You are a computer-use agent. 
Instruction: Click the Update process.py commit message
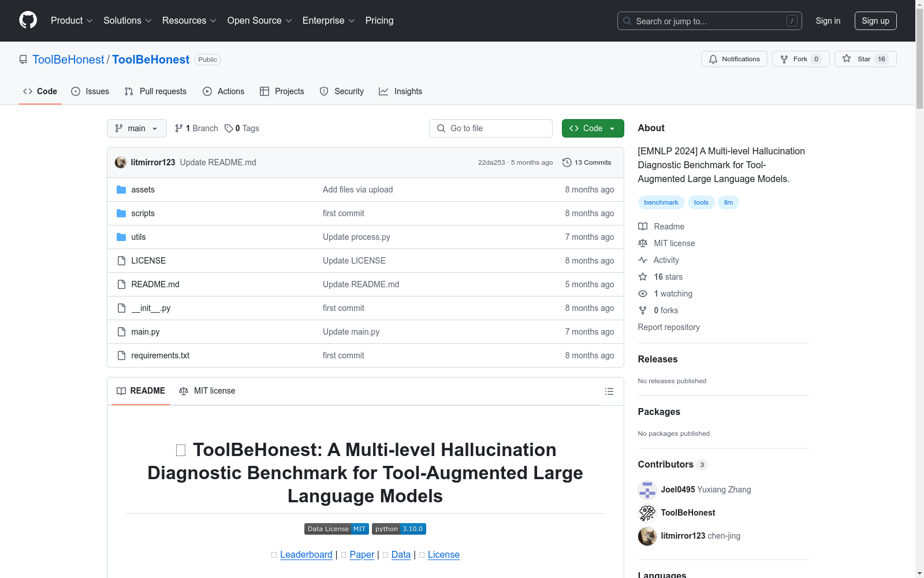pyautogui.click(x=356, y=237)
